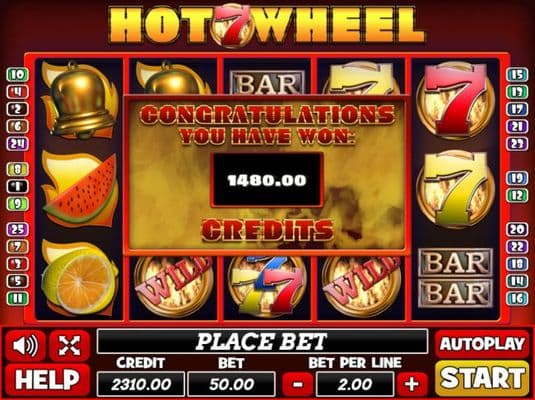Decrease bet per line with minus button
Screen dimensions: 535x400
298,384
